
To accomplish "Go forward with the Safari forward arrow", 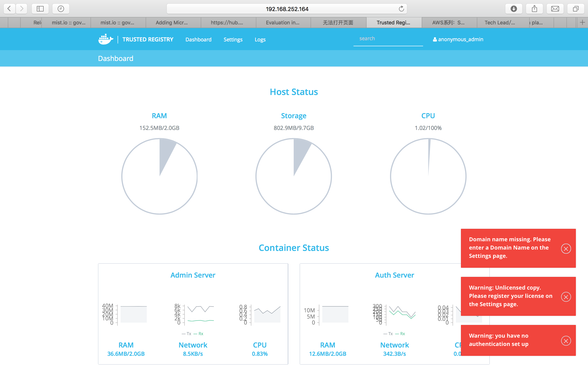I will pyautogui.click(x=22, y=9).
